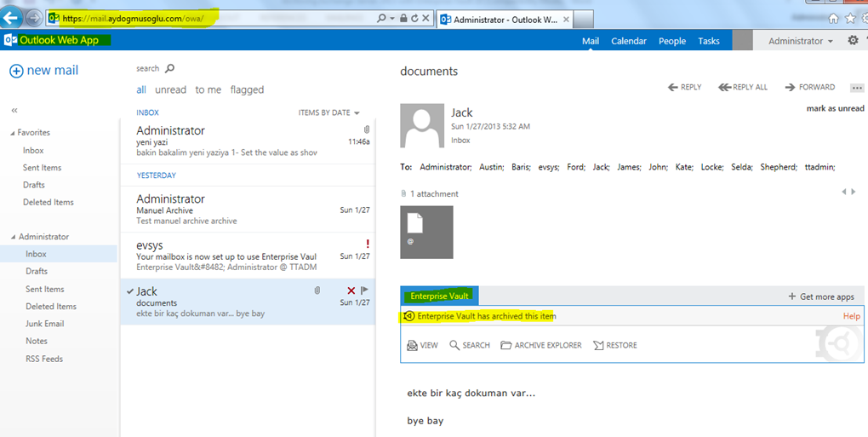Click the address bar search magnifier icon
The height and width of the screenshot is (437, 868).
pos(381,18)
